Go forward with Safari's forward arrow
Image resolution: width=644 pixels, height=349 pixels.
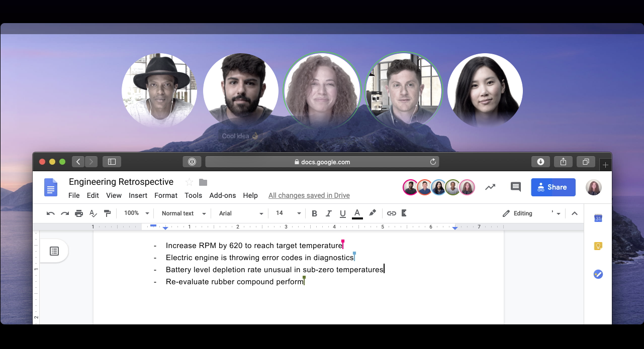coord(91,162)
